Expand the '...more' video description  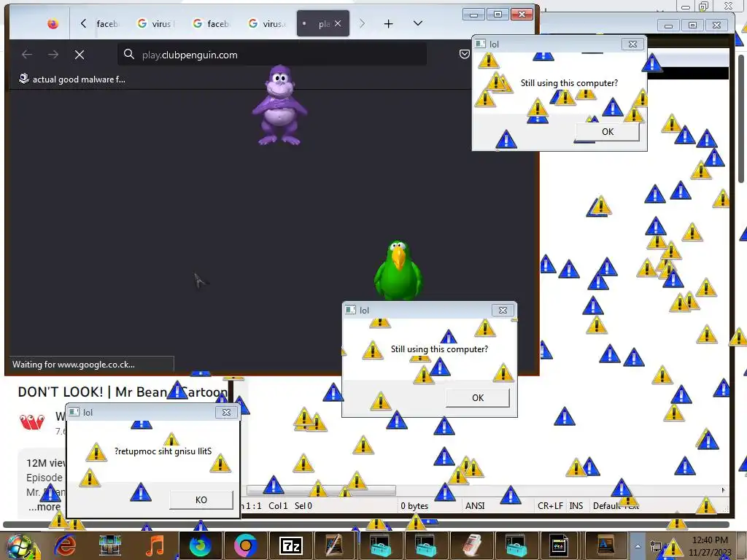[44, 507]
